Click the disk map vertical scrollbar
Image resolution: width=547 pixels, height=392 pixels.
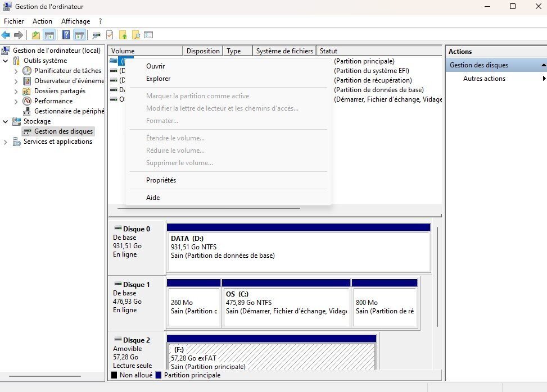point(437,277)
